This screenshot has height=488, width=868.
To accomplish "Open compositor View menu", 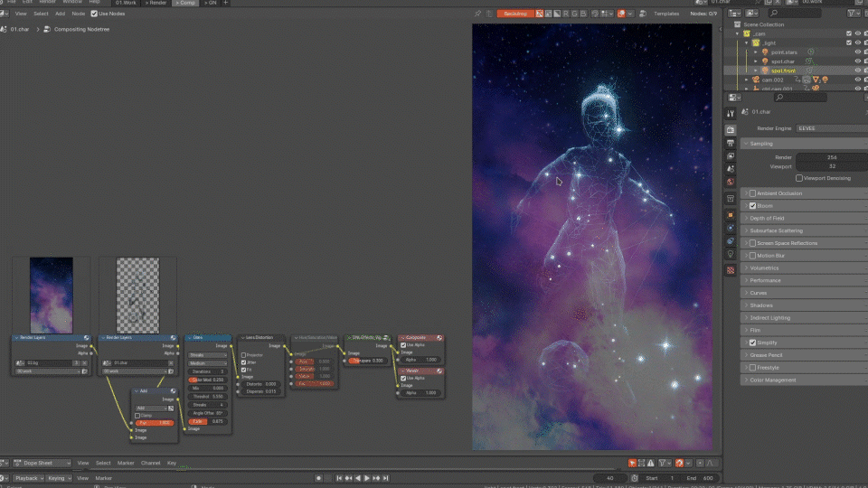I will coord(21,14).
